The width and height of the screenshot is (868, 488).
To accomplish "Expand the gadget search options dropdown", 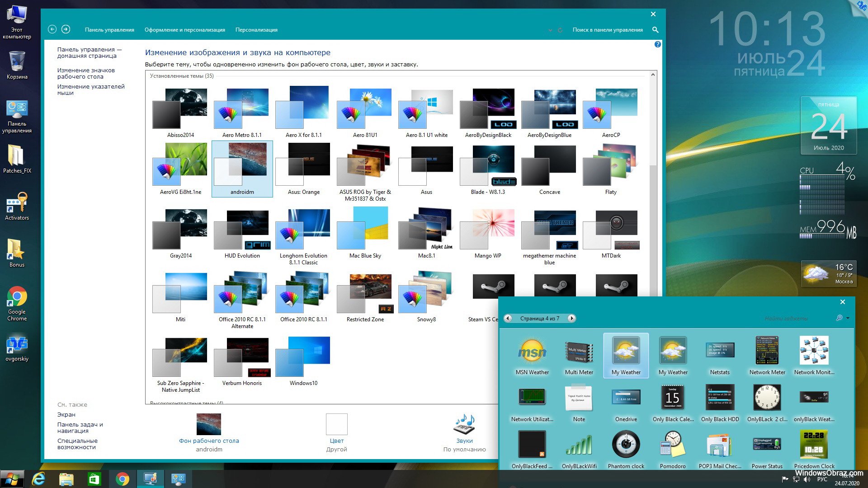I will [848, 318].
